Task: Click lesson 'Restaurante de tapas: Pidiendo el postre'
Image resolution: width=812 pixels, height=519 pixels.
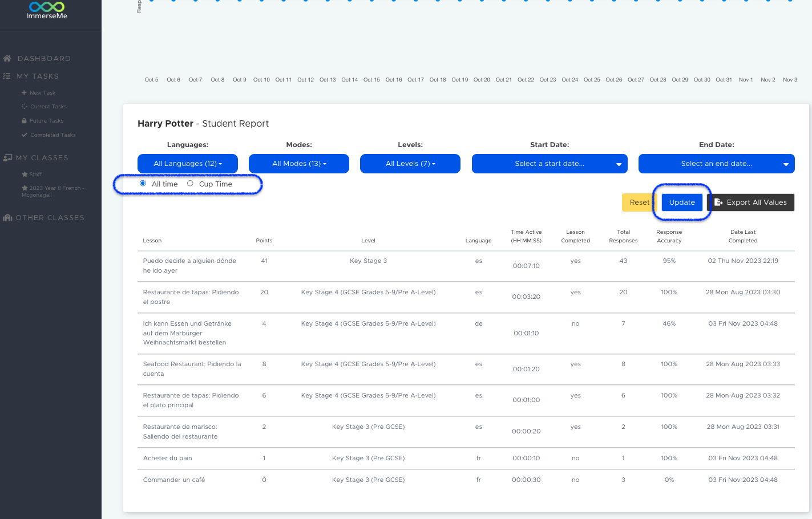Action: (x=191, y=297)
